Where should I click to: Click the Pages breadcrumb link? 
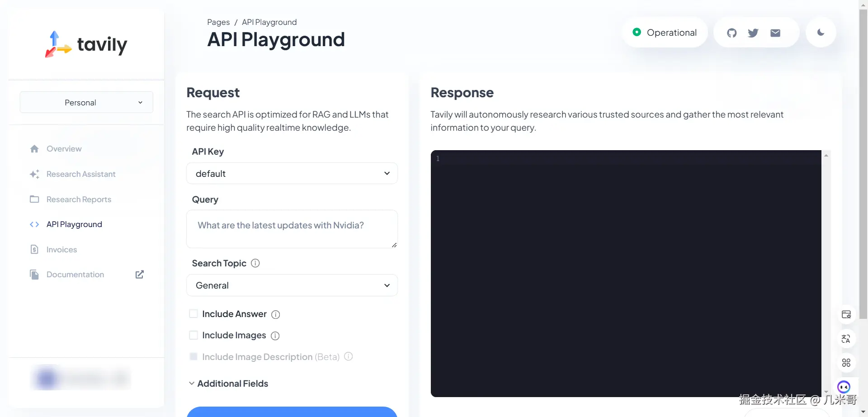point(218,22)
